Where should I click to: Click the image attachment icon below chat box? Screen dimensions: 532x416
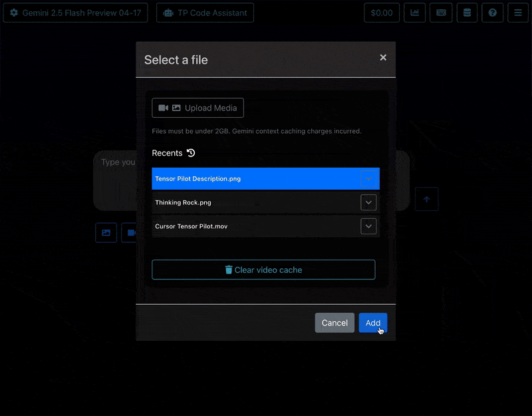point(106,233)
